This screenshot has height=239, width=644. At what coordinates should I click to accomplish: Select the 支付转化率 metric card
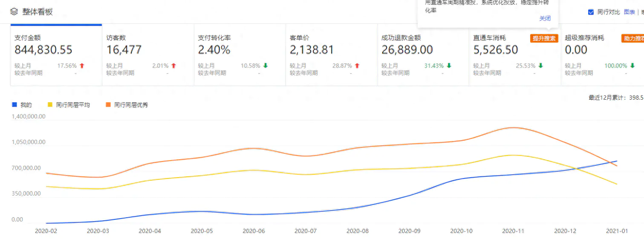point(240,55)
